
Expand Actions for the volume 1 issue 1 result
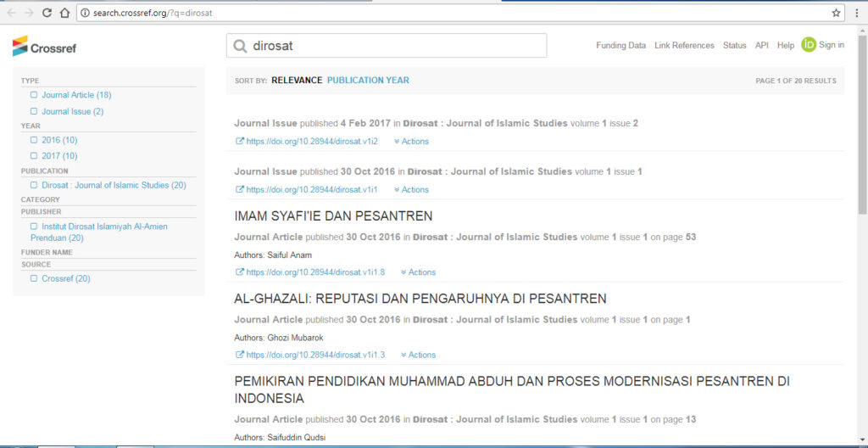(411, 189)
